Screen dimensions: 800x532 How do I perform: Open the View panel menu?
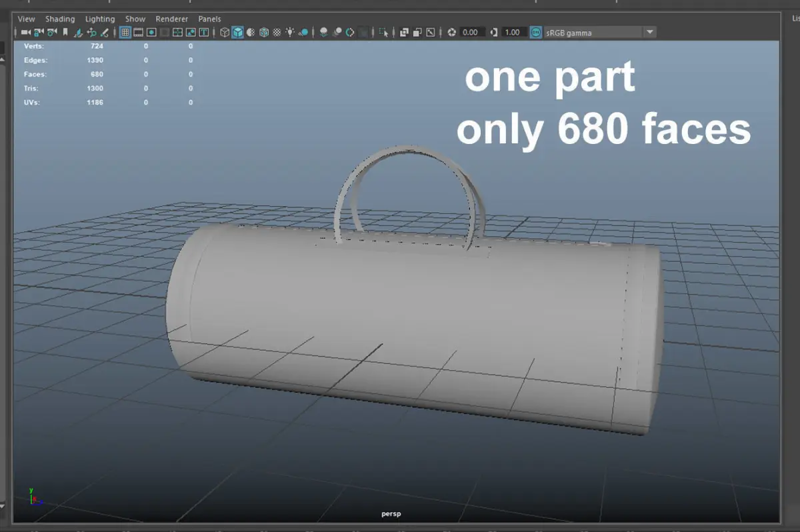pyautogui.click(x=27, y=19)
